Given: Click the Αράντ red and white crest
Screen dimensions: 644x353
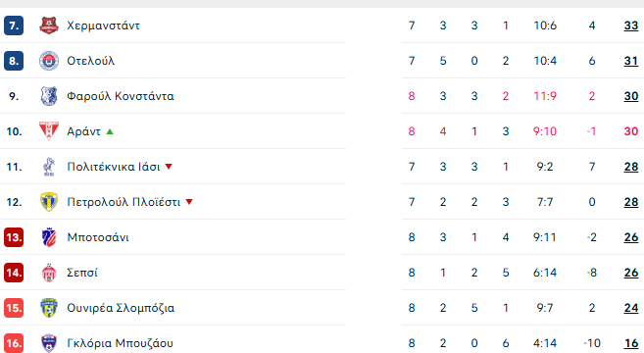Looking at the screenshot, I should [49, 131].
